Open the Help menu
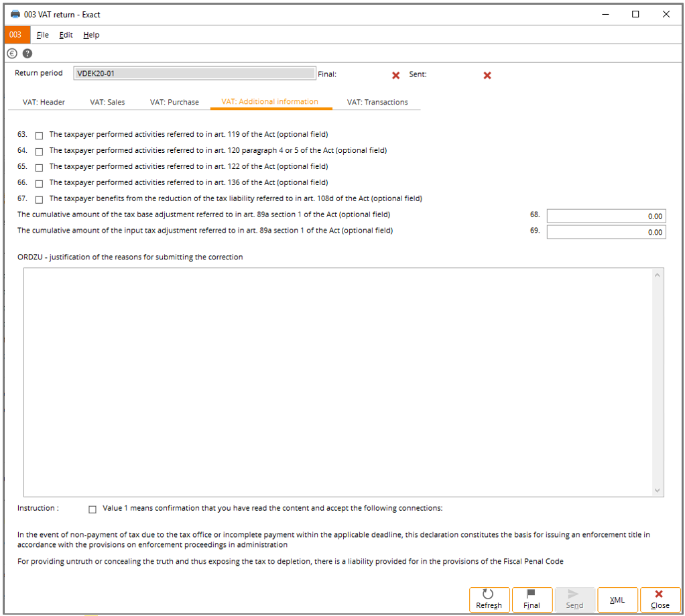The width and height of the screenshot is (685, 616). tap(91, 35)
